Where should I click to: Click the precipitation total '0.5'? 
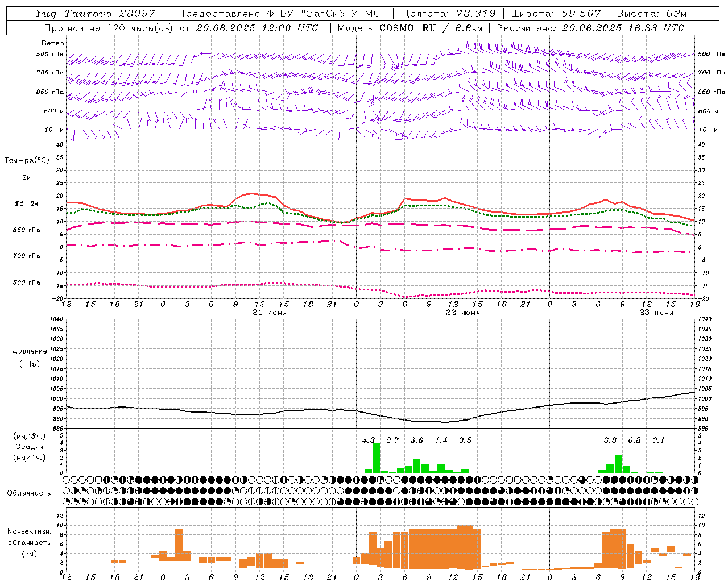(465, 440)
